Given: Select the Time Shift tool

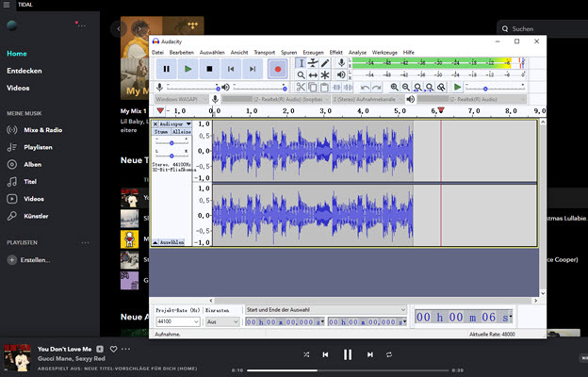Looking at the screenshot, I should [x=313, y=75].
